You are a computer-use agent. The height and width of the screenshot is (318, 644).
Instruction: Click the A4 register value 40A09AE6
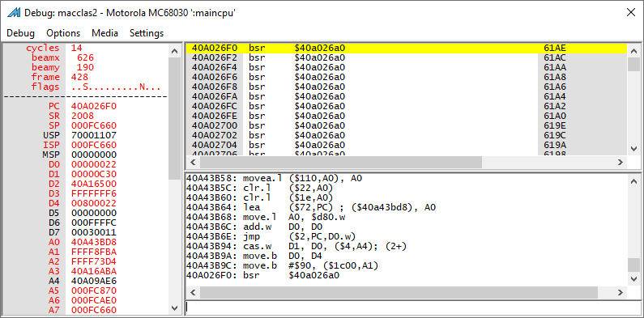point(94,281)
